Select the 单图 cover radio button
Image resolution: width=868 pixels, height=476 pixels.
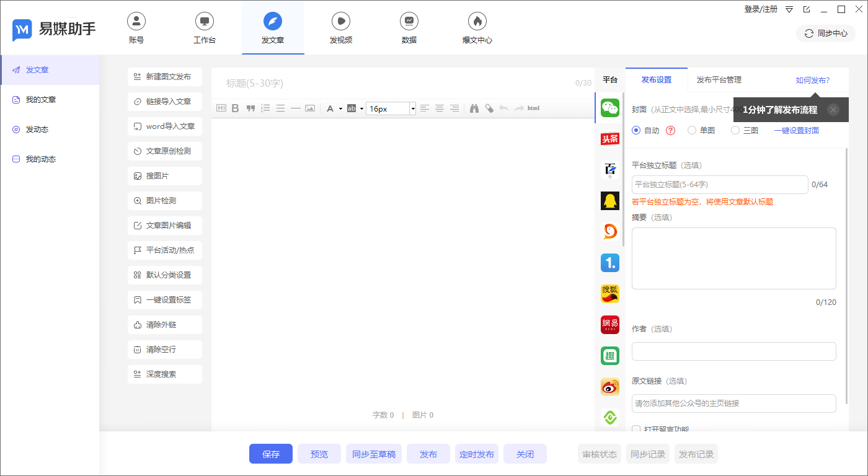(692, 131)
